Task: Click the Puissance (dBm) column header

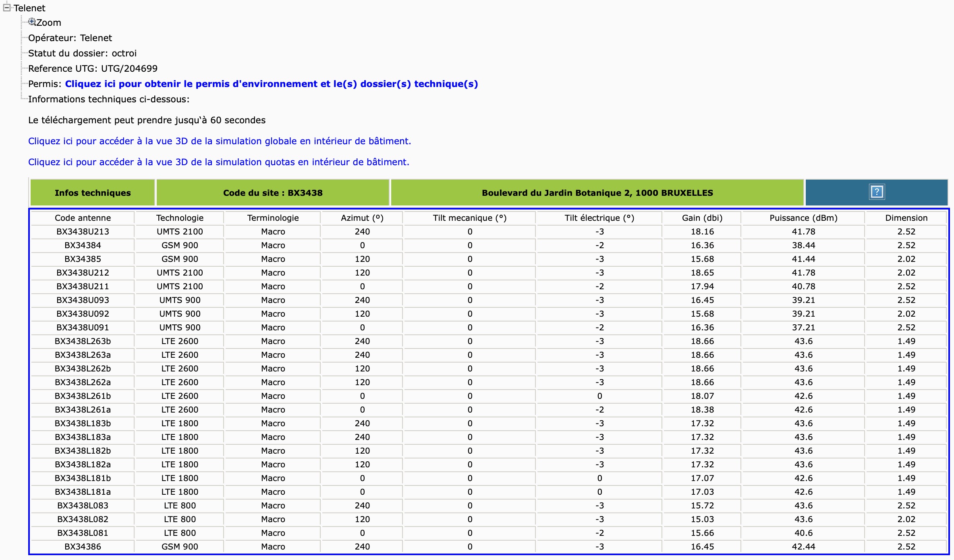Action: coord(803,218)
